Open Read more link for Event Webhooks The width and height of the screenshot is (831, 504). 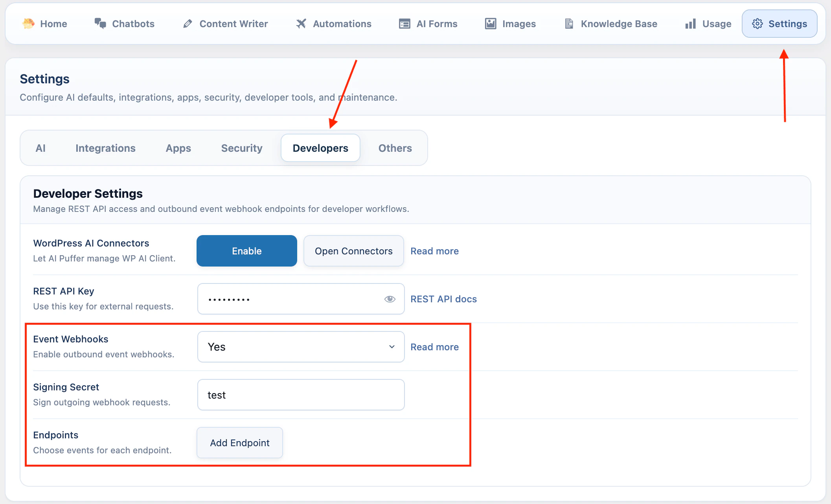coord(435,347)
